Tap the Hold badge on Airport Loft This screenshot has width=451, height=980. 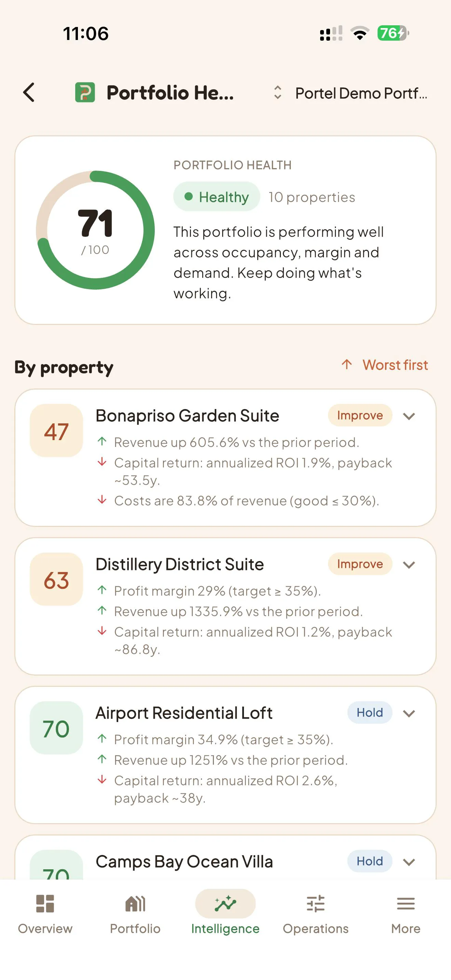click(370, 712)
